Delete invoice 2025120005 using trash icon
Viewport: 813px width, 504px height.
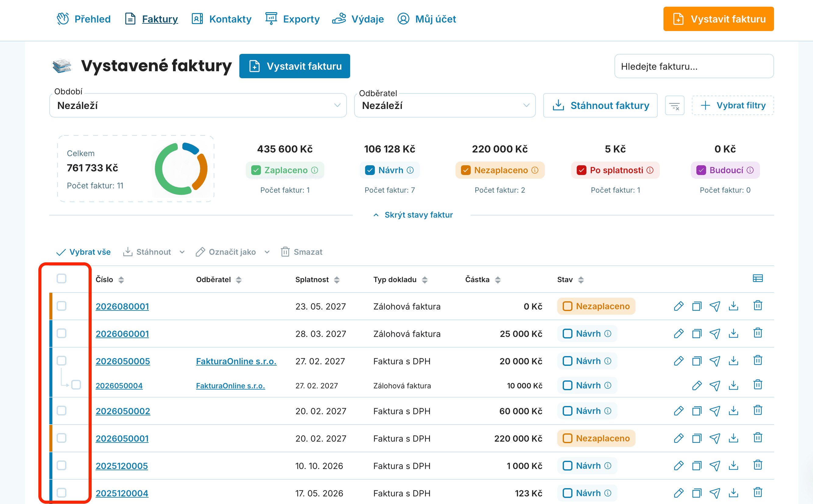point(758,465)
